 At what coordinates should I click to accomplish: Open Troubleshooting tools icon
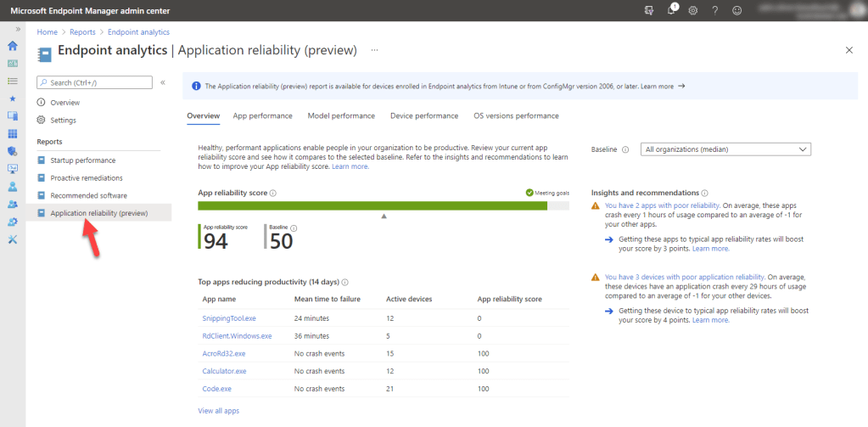[x=12, y=239]
